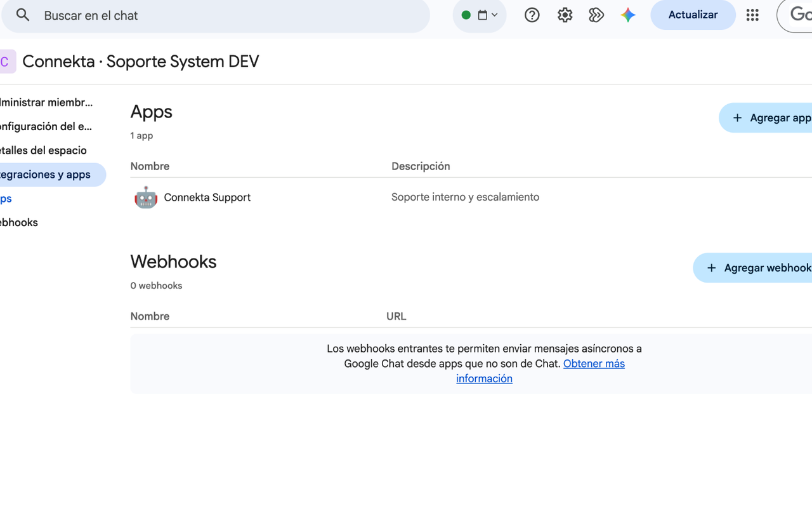Click the Nombre column header under Webhooks
The width and height of the screenshot is (812, 508).
click(x=150, y=316)
